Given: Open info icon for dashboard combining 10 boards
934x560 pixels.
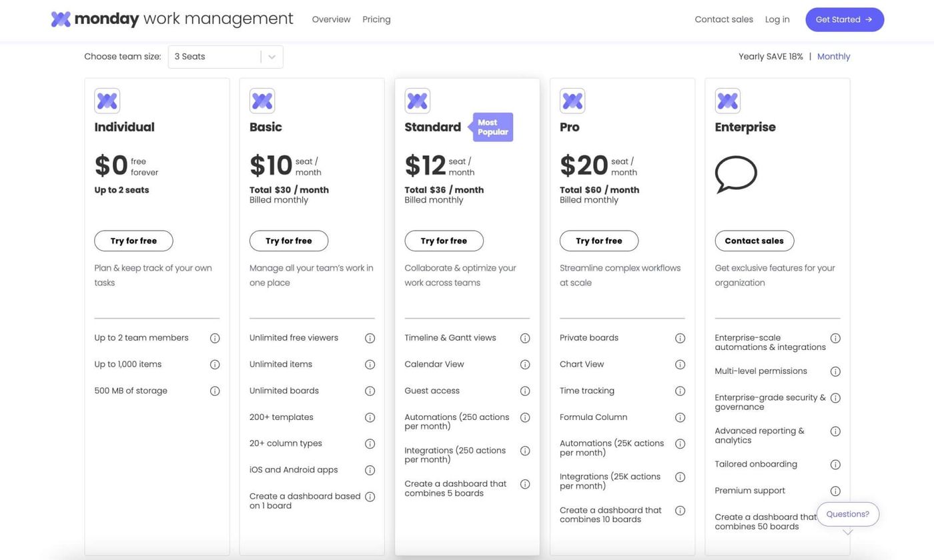Looking at the screenshot, I should tap(680, 511).
